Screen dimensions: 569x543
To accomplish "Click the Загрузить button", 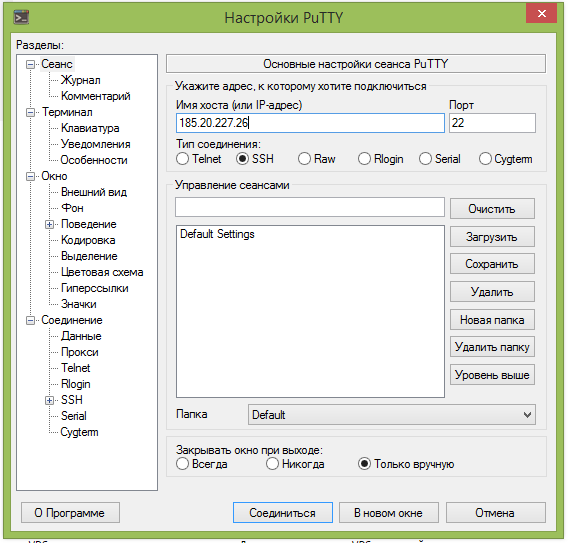I will 492,237.
